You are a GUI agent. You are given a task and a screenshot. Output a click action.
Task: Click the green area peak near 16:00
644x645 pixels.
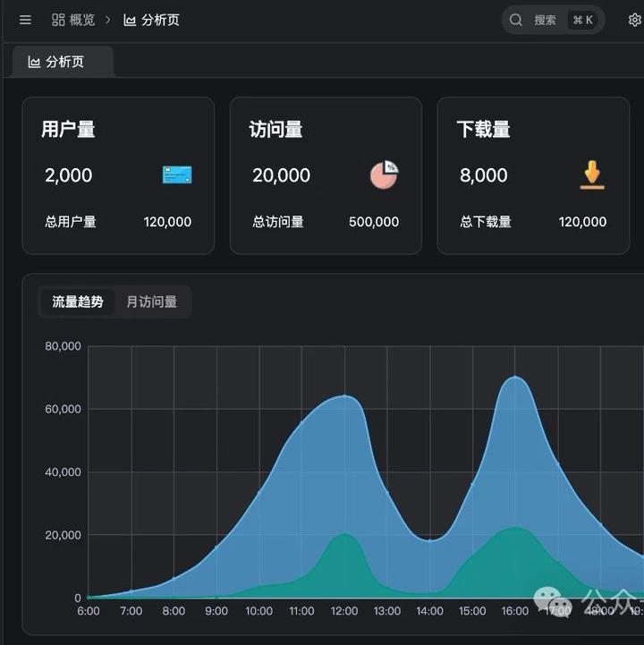pos(515,527)
